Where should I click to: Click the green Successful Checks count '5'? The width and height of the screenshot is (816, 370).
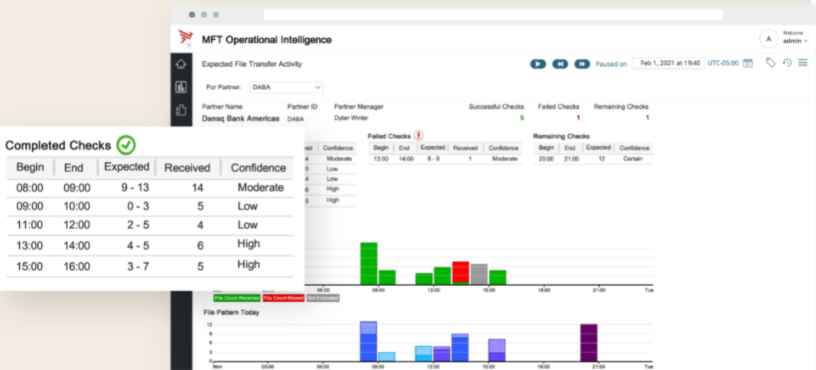click(522, 118)
